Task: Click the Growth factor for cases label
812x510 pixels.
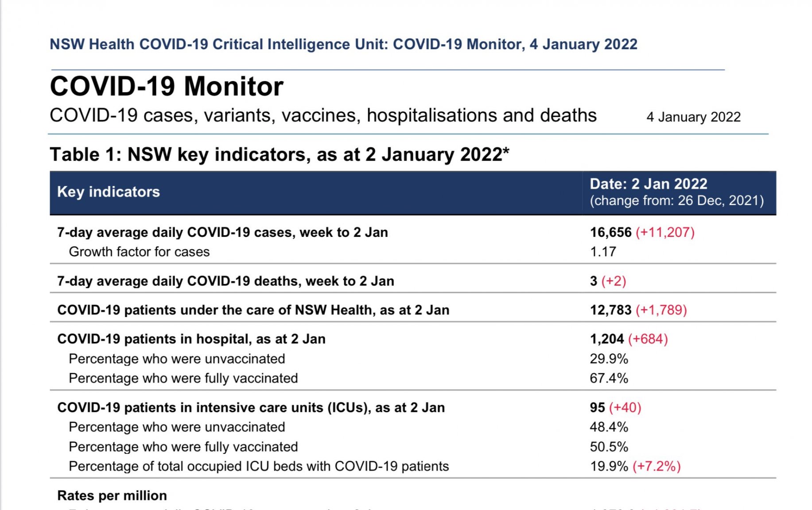Action: pos(139,252)
